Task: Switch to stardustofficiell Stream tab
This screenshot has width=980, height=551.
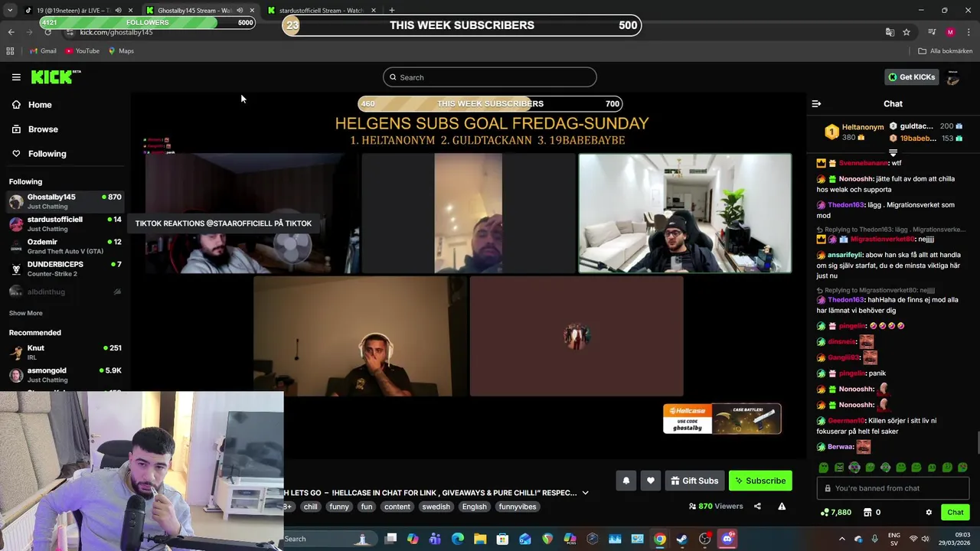Action: (x=321, y=10)
